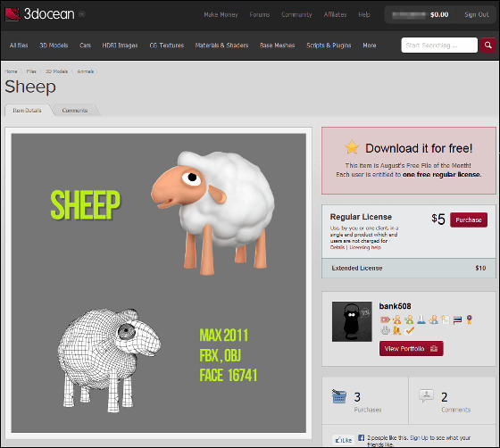Click the Thailand flag badge icon

[x=457, y=319]
